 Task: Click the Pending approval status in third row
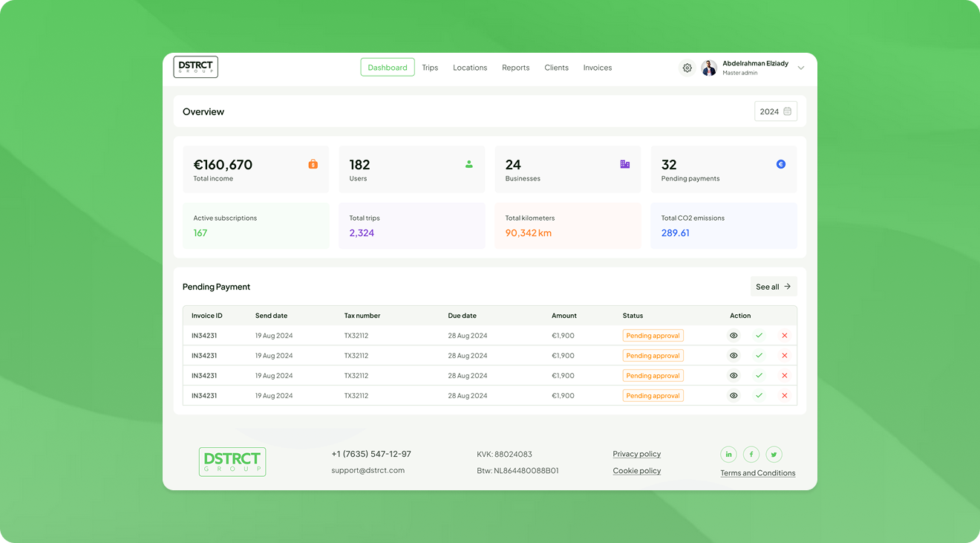653,376
